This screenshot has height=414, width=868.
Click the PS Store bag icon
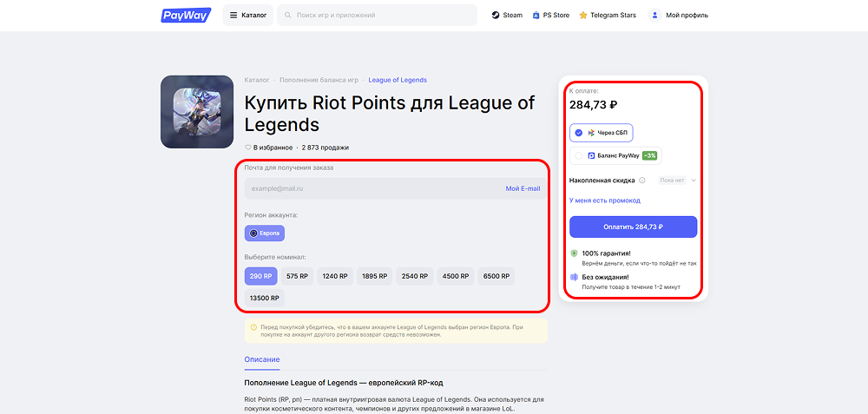pyautogui.click(x=536, y=16)
